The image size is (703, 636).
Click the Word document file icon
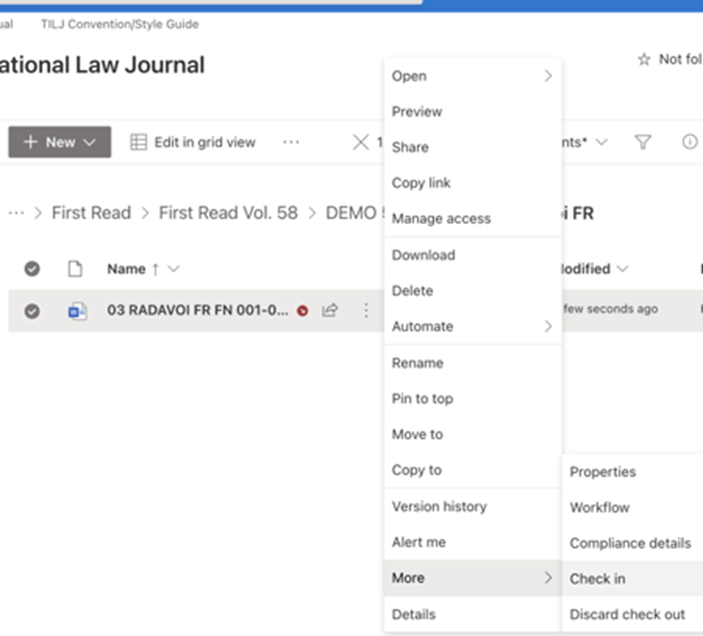[77, 311]
